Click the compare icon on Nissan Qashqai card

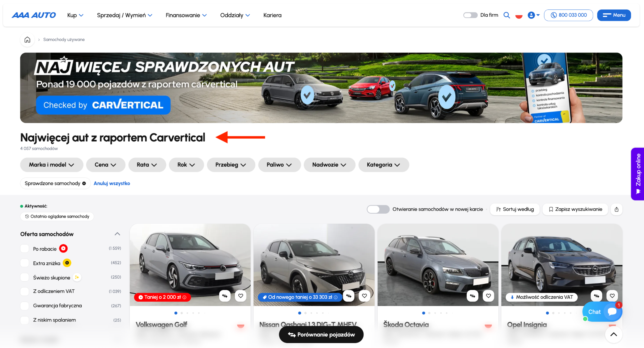pos(348,296)
